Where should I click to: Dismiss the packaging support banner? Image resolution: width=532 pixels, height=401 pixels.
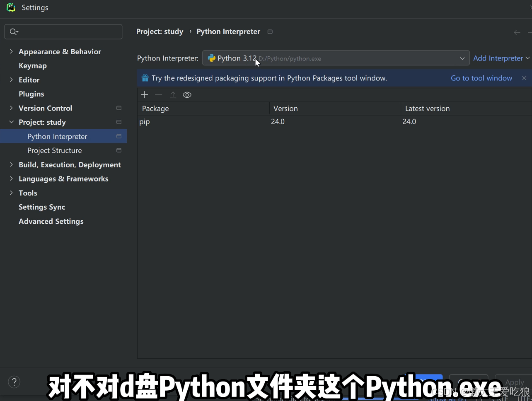pyautogui.click(x=524, y=78)
